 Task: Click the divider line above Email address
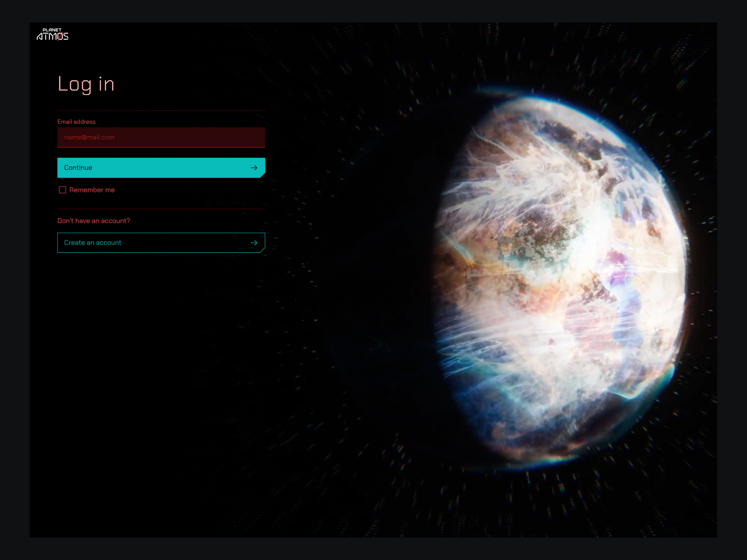[161, 111]
